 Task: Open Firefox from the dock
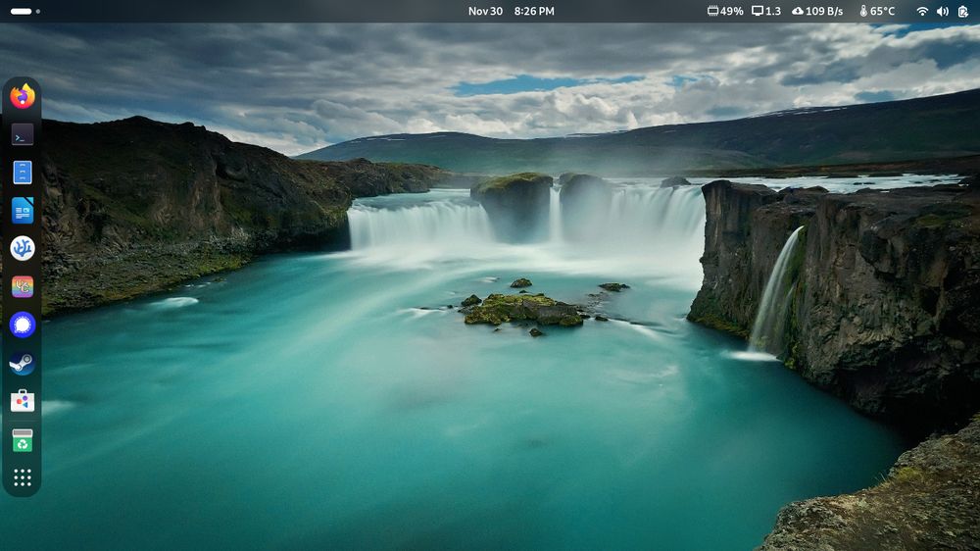coord(23,96)
